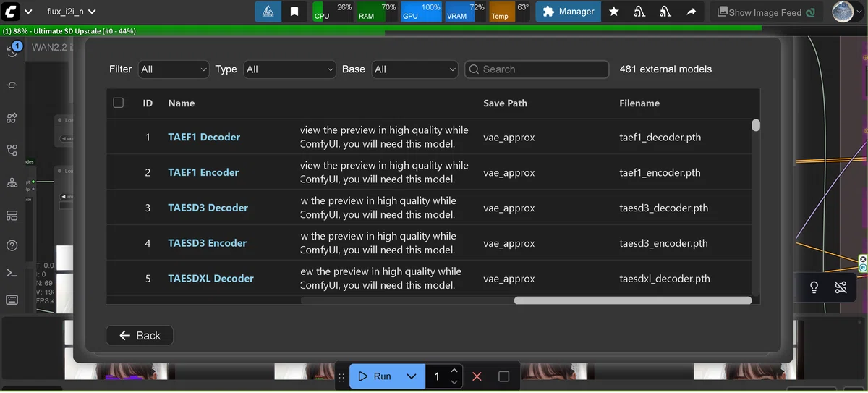The height and width of the screenshot is (393, 868).
Task: Click the green Ultimate SD Upscale progress bar
Action: click(380, 31)
